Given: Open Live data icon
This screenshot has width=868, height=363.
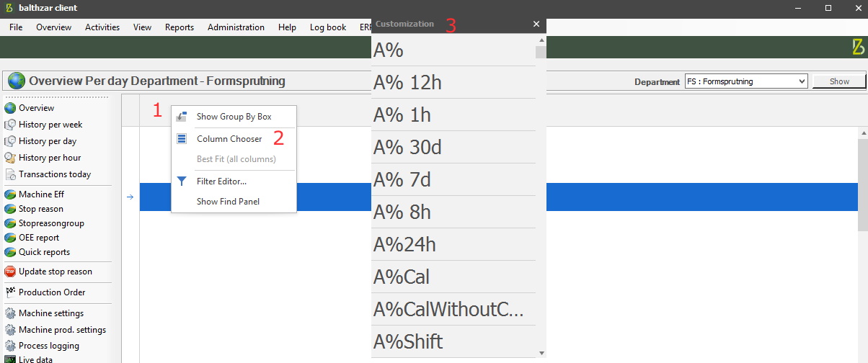Looking at the screenshot, I should click(x=10, y=359).
